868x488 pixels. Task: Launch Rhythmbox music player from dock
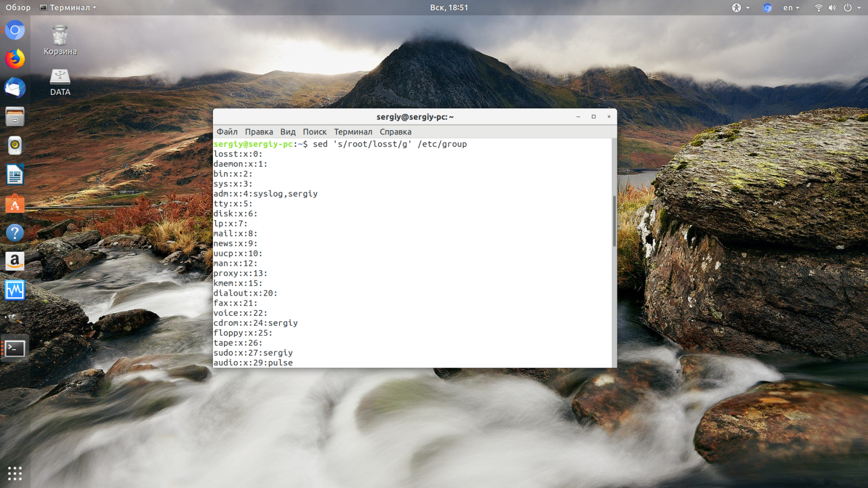tap(15, 145)
